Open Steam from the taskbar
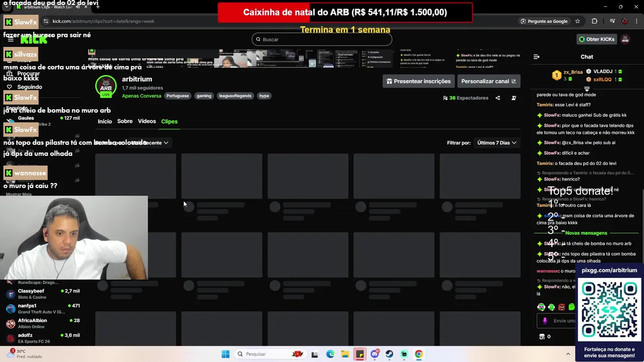 [389, 354]
